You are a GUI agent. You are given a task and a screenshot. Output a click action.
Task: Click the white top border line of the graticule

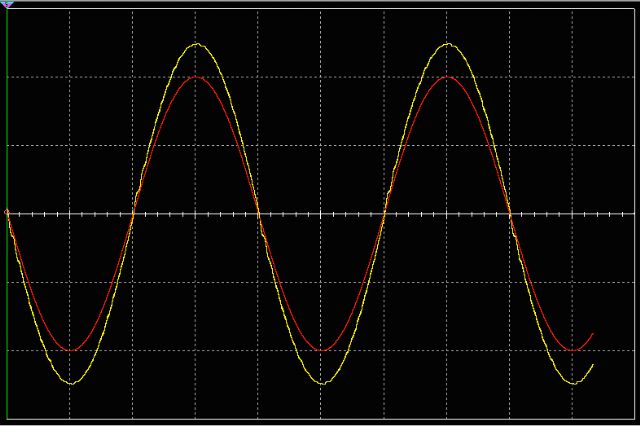[x=320, y=9]
